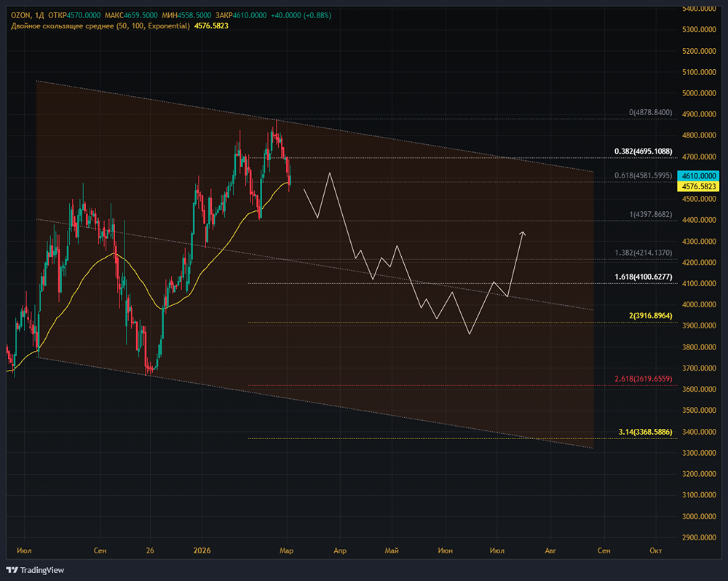Select the 1(4397.8682) Fibonacci level label
This screenshot has width=728, height=581.
[x=650, y=215]
